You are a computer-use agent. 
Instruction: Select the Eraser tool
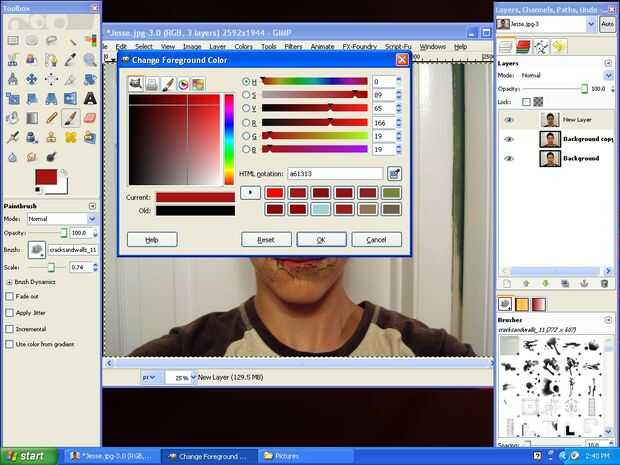tap(90, 118)
